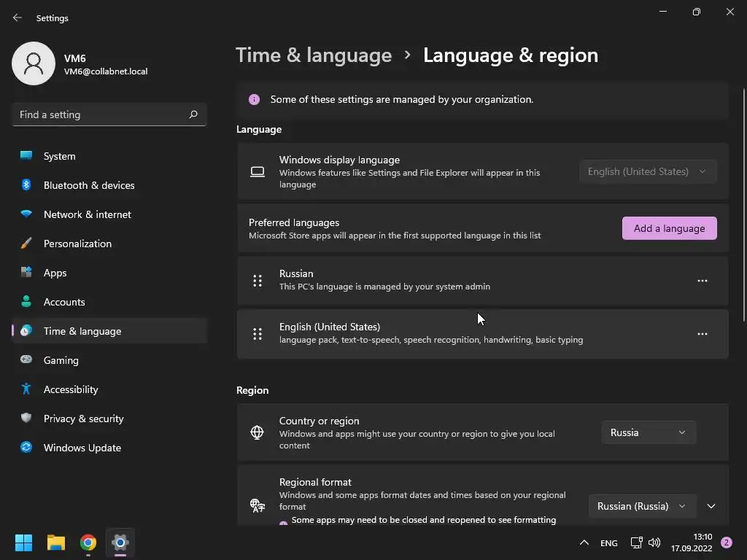Screen dimensions: 747x560
Task: Click the Windows Start button
Action: pyautogui.click(x=24, y=542)
